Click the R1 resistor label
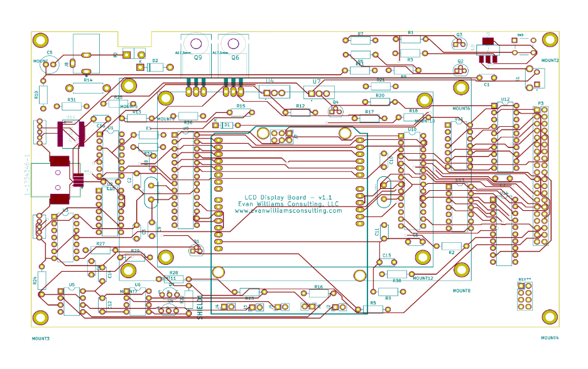The height and width of the screenshot is (369, 588). 411,33
